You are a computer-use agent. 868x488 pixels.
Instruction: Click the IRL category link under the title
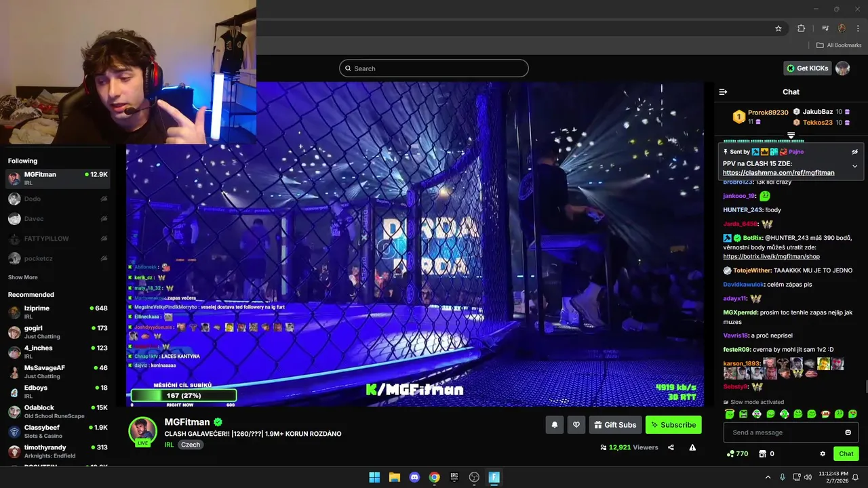click(169, 445)
